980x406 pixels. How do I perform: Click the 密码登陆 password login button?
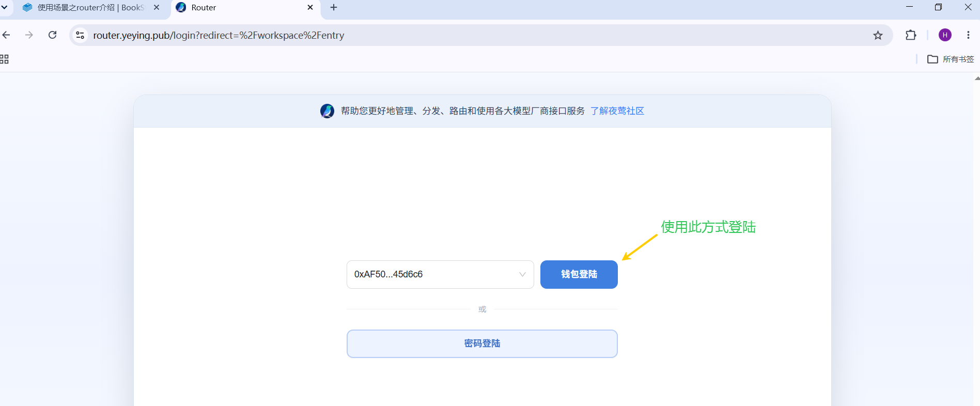click(482, 343)
